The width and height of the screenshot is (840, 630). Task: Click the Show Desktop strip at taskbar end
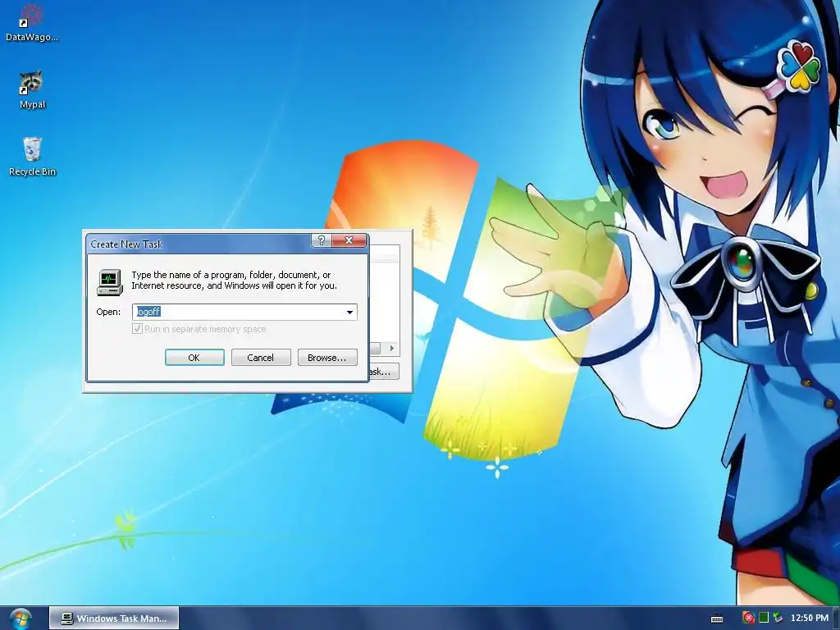coord(836,619)
